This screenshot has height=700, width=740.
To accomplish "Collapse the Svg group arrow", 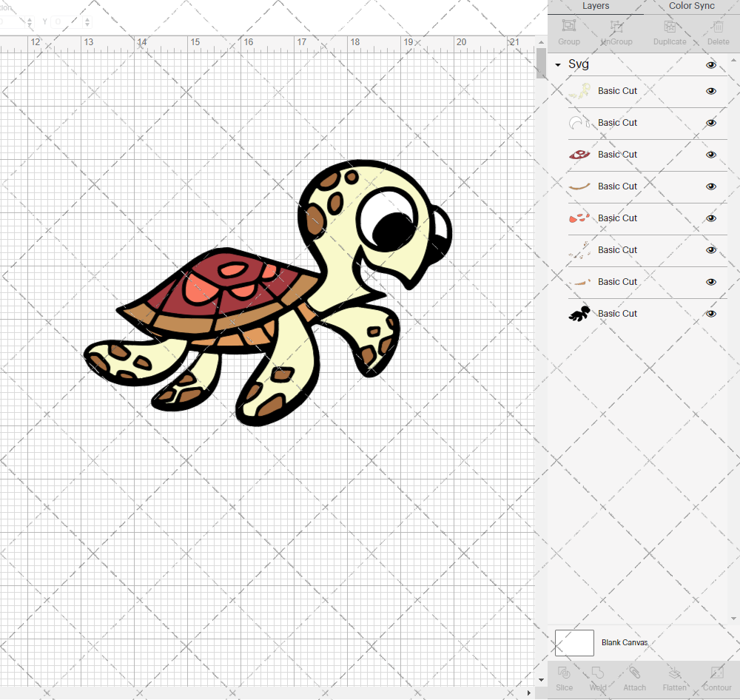I will point(558,64).
